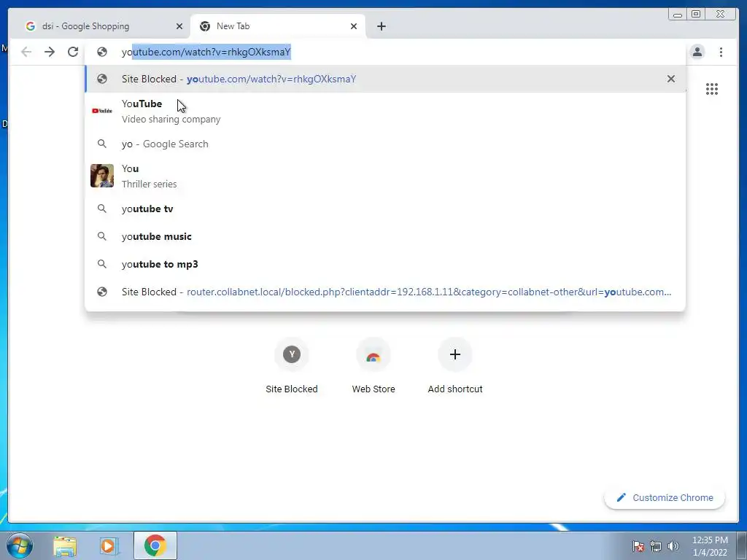
Task: Click the search icon beside 'youtube to mp3'
Action: pyautogui.click(x=102, y=264)
